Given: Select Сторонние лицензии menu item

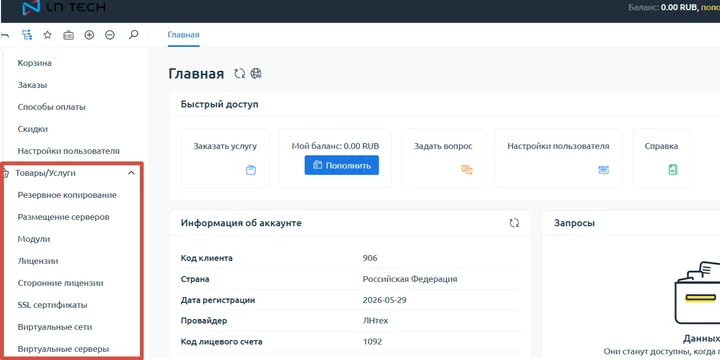Looking at the screenshot, I should point(60,283).
